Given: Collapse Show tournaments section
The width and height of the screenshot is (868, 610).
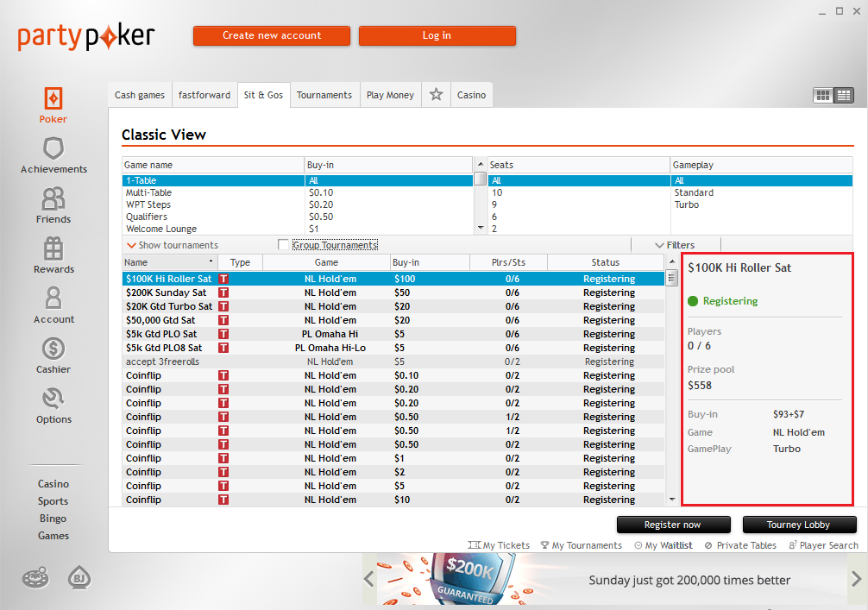Looking at the screenshot, I should (x=173, y=245).
